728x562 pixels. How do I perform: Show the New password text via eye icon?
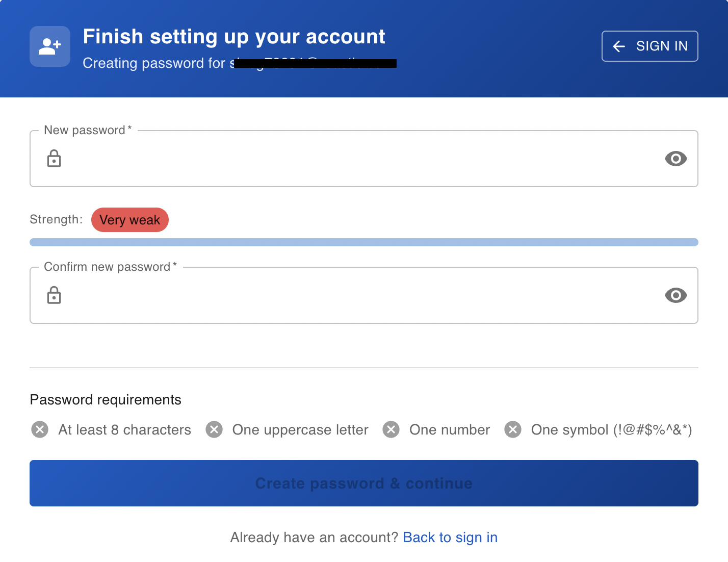[675, 159]
